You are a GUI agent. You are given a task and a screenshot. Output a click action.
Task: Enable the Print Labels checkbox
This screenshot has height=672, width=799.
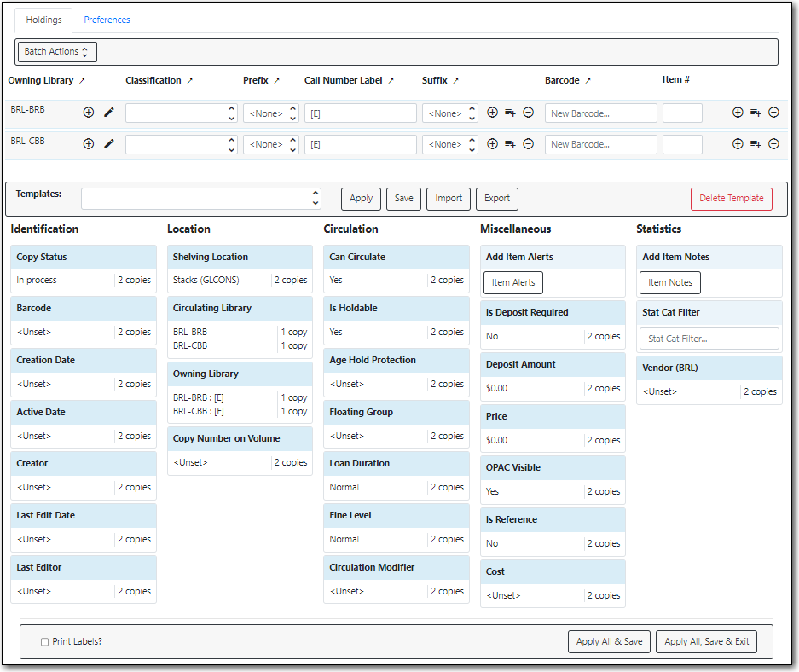(45, 641)
